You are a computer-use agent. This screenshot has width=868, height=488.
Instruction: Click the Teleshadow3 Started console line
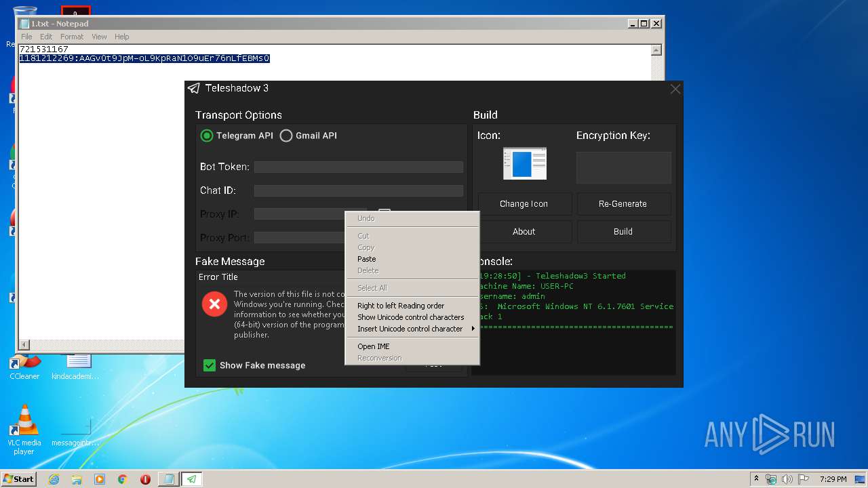coord(552,276)
